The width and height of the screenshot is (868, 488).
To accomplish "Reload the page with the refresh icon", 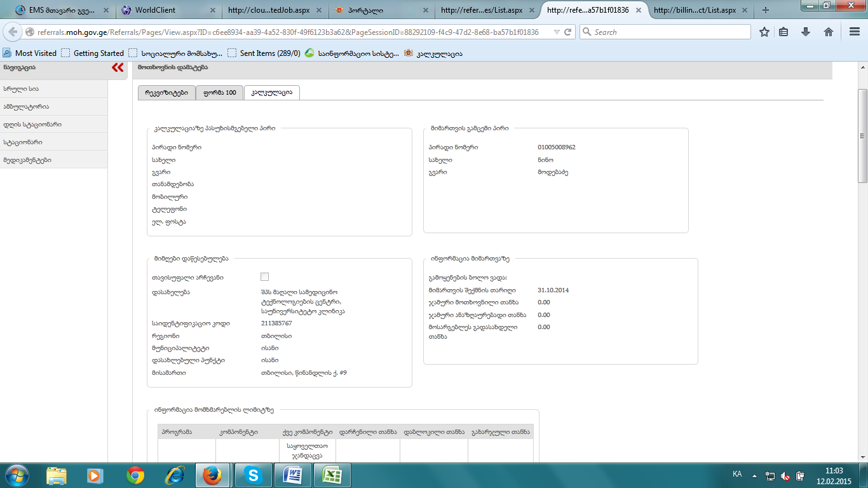I will pos(568,32).
